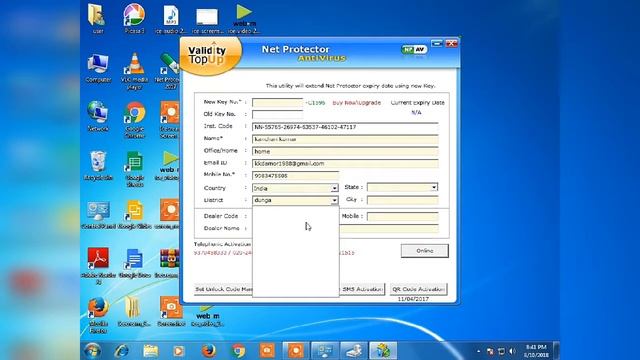
Task: Open the WinRAR archive icon on the desktop
Action: 169,263
